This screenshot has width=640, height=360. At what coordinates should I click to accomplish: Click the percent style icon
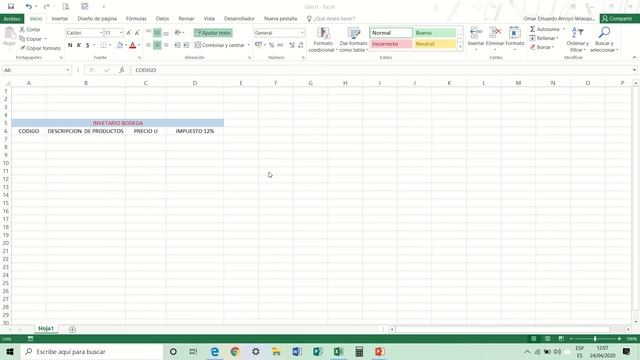coord(271,45)
